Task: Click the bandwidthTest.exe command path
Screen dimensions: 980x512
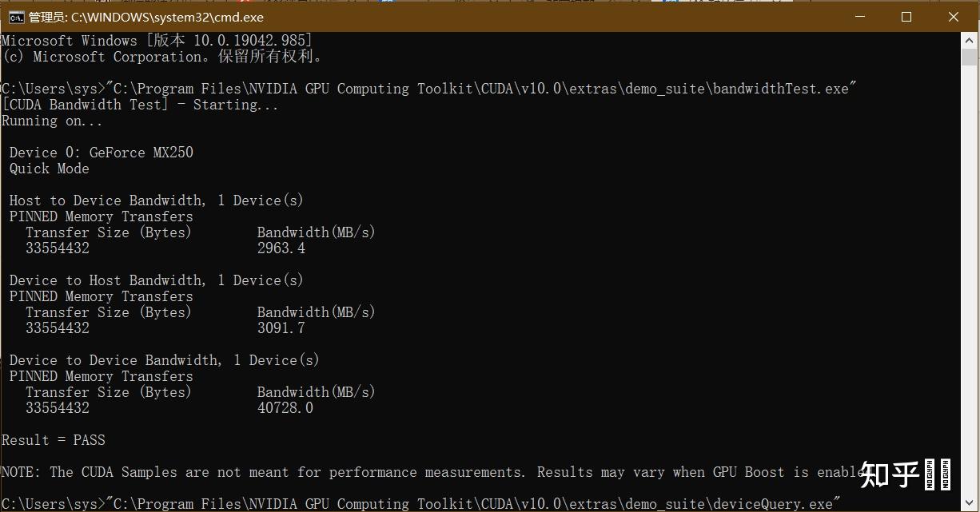Action: point(481,89)
